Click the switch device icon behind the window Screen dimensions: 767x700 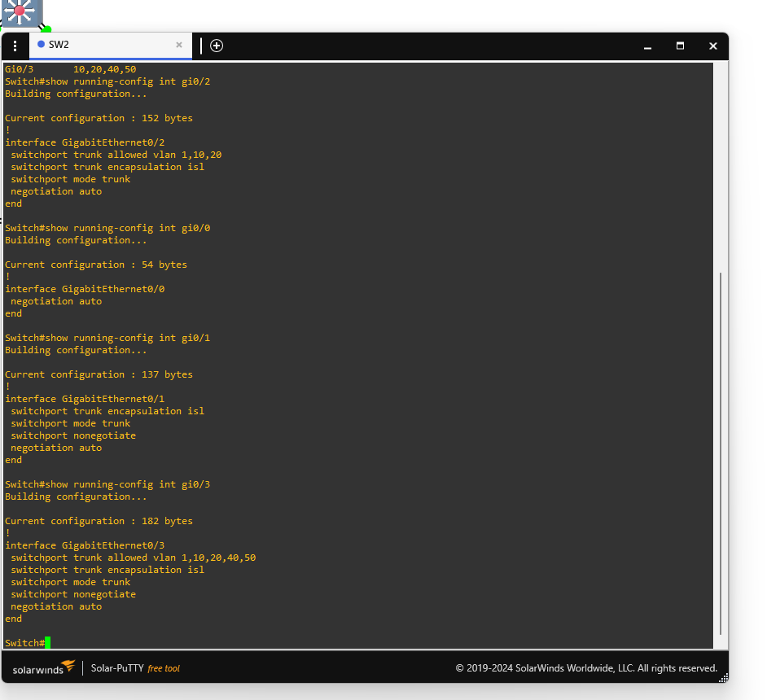pyautogui.click(x=21, y=12)
